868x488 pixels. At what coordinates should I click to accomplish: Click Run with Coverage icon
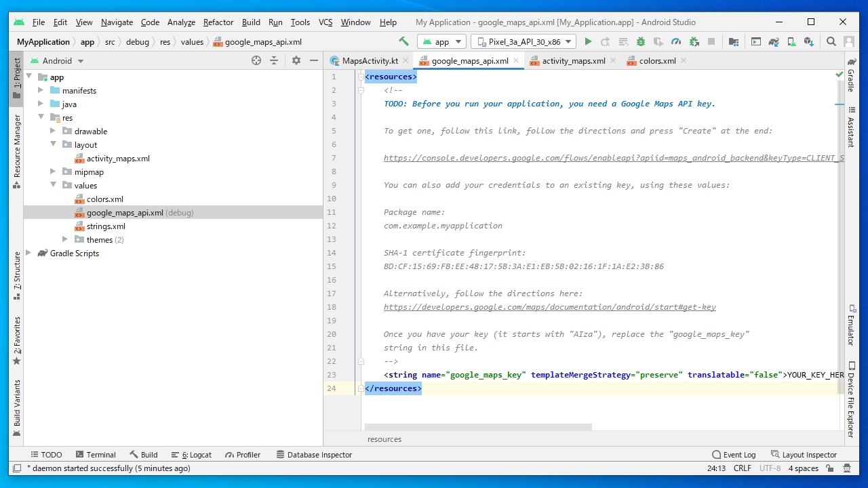658,41
